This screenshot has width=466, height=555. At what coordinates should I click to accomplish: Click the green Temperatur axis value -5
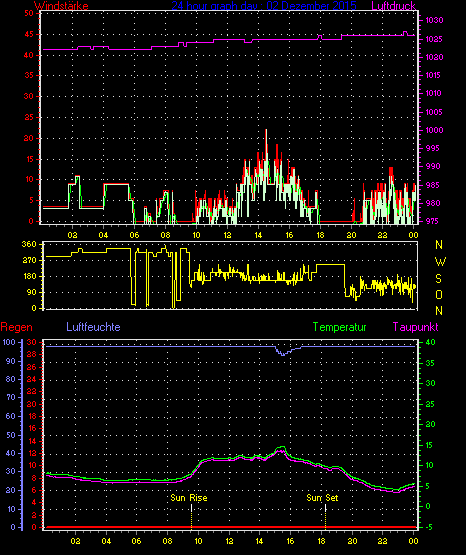pos(430,527)
